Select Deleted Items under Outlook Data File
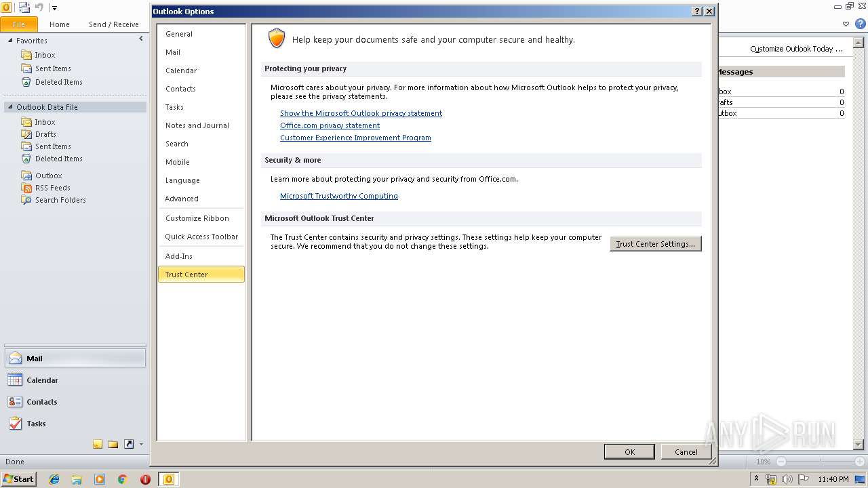This screenshot has width=868, height=488. (x=59, y=159)
